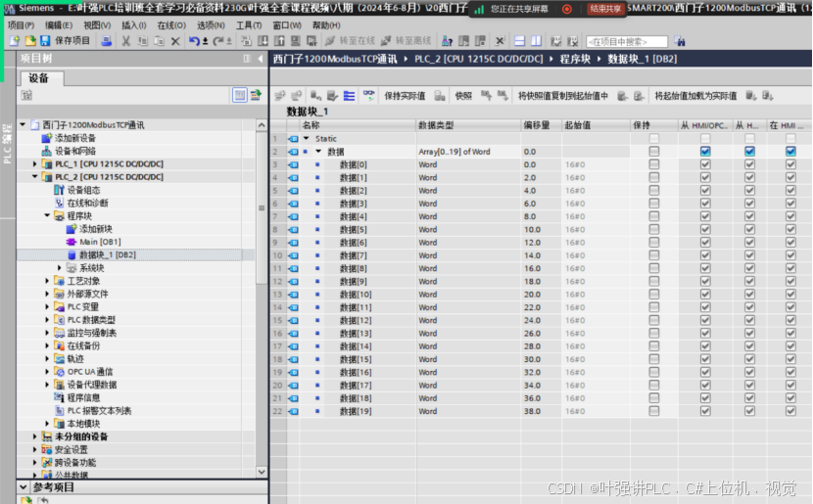
Task: Click the Upload from device icon
Action: pos(279,41)
